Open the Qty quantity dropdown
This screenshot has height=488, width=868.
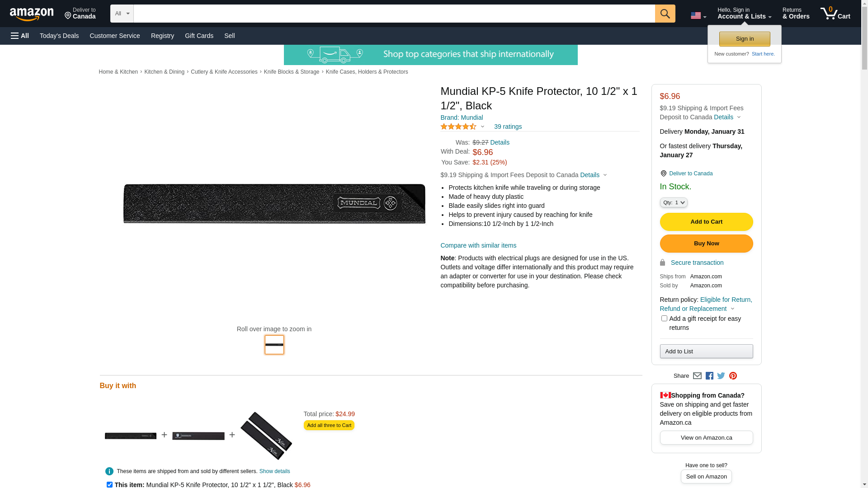(x=674, y=202)
